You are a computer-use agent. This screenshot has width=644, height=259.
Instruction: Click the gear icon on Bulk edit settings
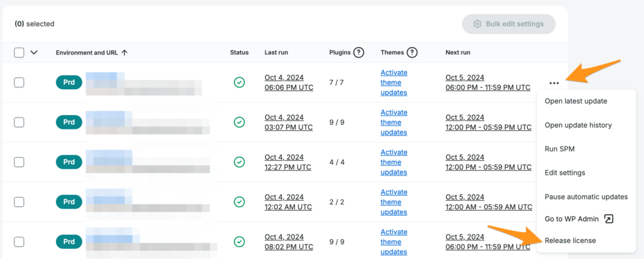click(477, 24)
